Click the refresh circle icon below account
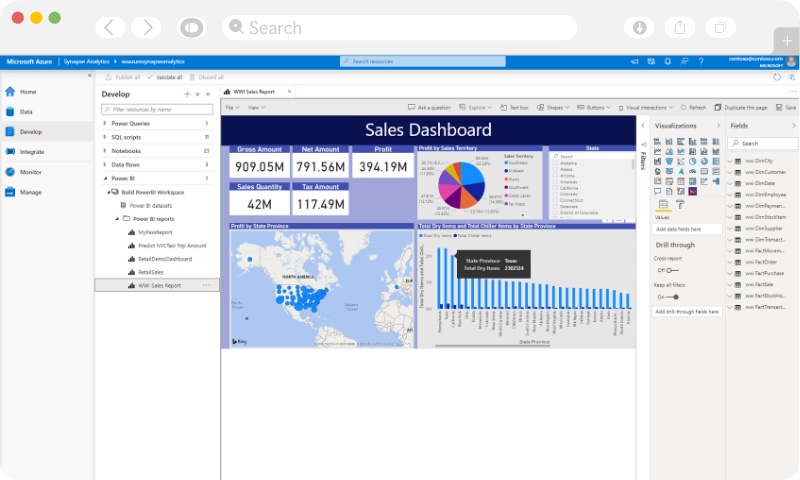 777,77
